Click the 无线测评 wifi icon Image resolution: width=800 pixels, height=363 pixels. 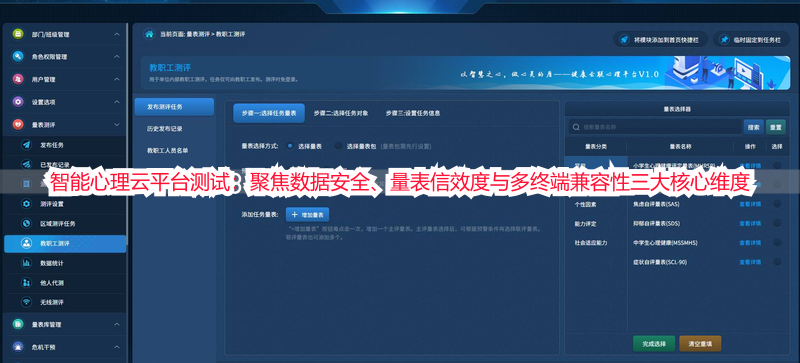click(x=27, y=302)
